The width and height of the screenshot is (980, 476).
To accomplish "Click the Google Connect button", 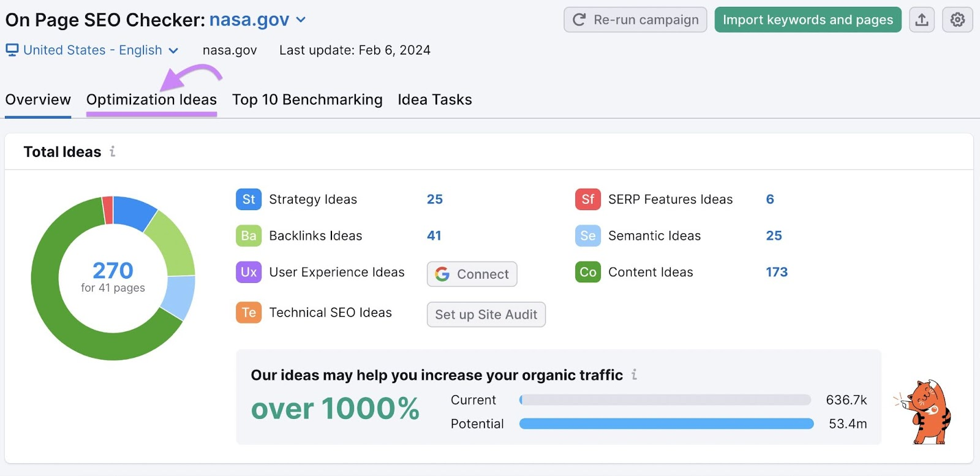I will click(x=472, y=274).
